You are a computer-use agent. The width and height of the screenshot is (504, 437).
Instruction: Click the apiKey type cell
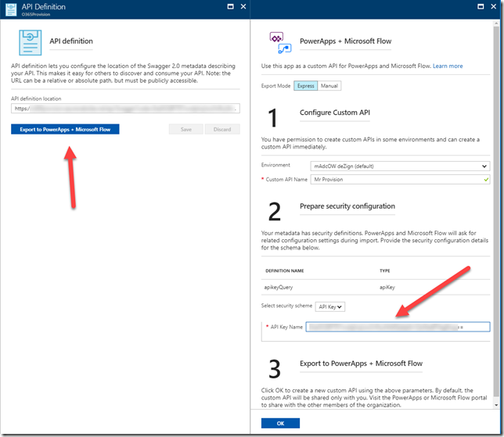[387, 288]
